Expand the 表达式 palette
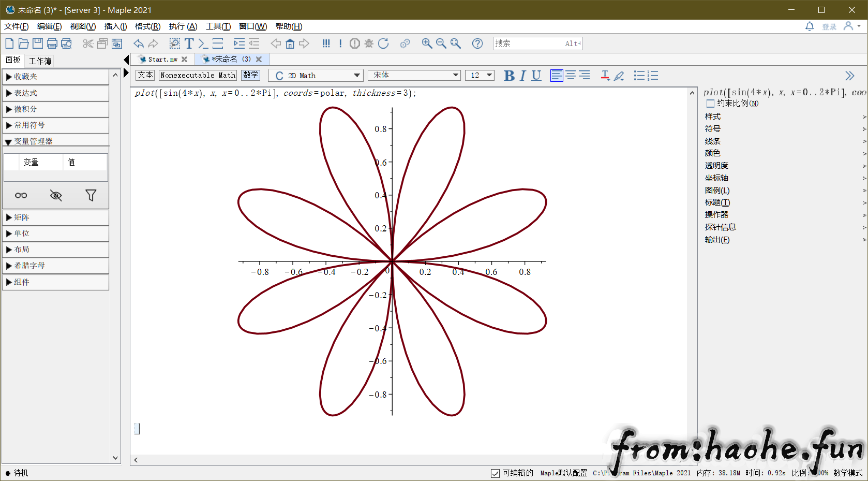The height and width of the screenshot is (481, 868). tap(55, 93)
